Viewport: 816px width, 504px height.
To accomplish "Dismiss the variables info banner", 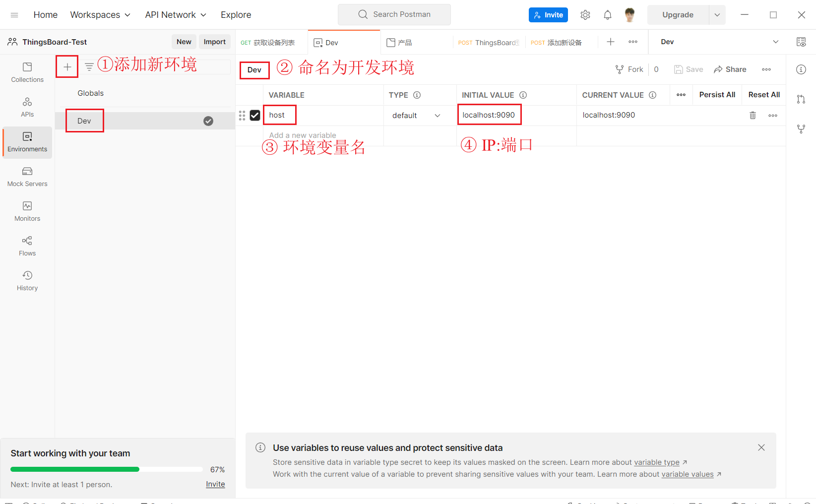I will coord(761,447).
